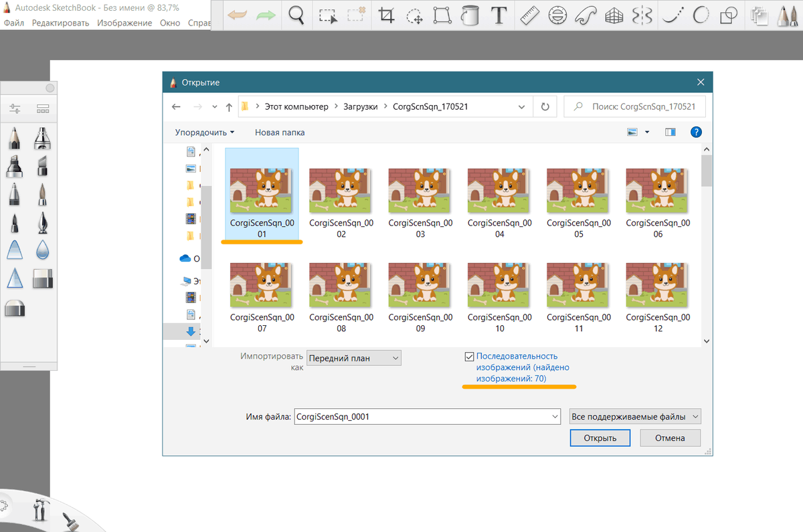Image resolution: width=803 pixels, height=532 pixels.
Task: Pick the fountain Inking Pen nib
Action: pyautogui.click(x=43, y=222)
